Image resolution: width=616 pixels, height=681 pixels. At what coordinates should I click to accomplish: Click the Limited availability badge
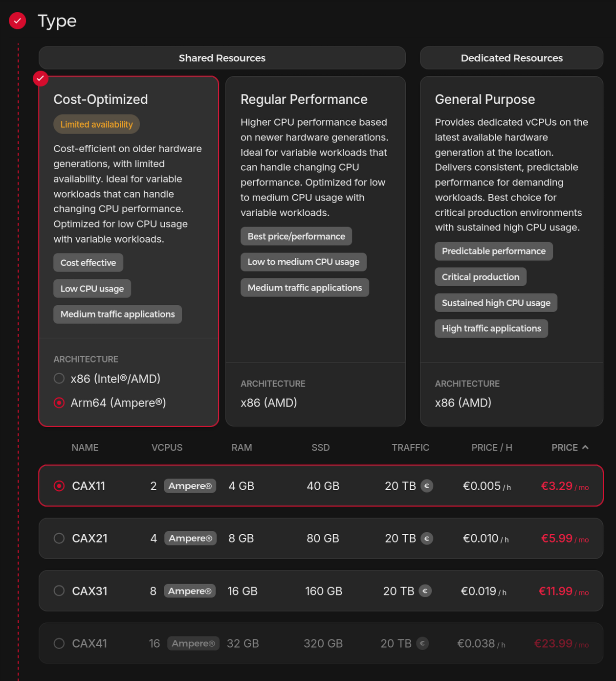[x=96, y=124]
